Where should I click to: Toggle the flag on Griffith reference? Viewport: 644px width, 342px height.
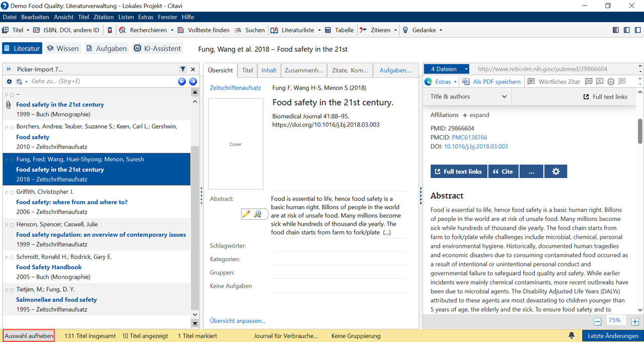(x=10, y=192)
